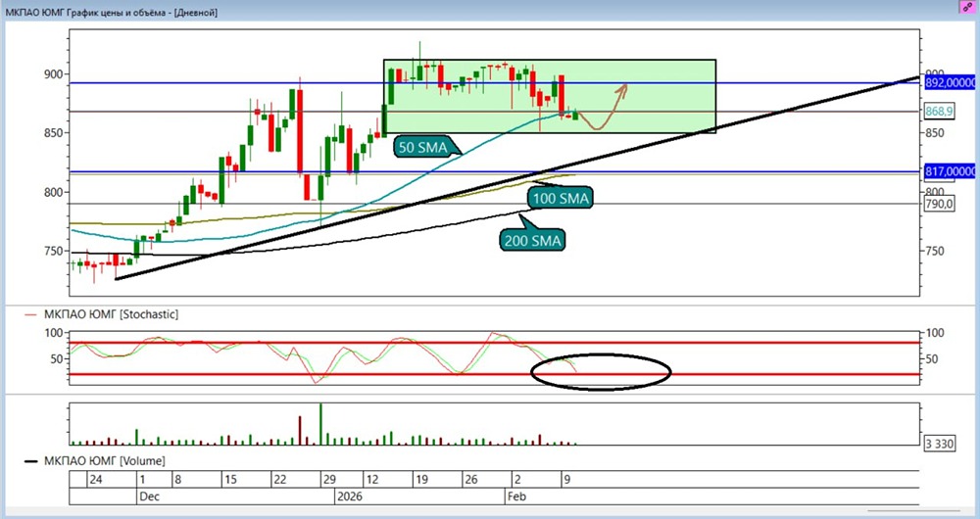Click date '15' on the time axis

(x=230, y=480)
